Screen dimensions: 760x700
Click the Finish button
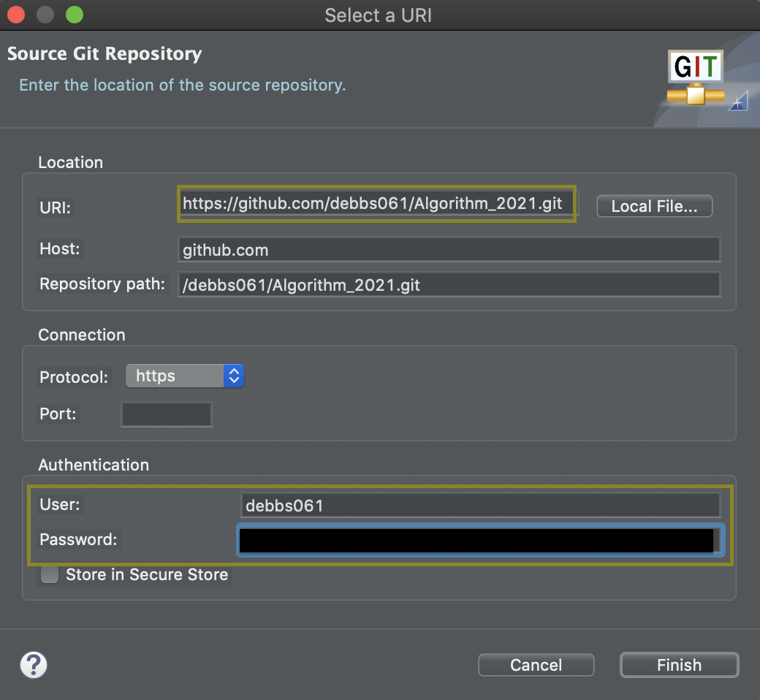pos(679,665)
